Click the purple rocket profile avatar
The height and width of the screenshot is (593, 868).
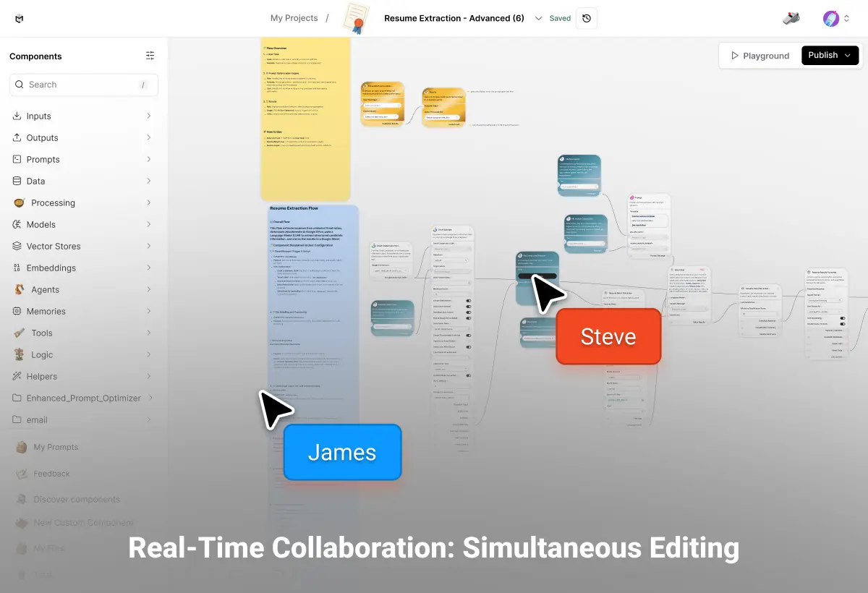coord(830,18)
